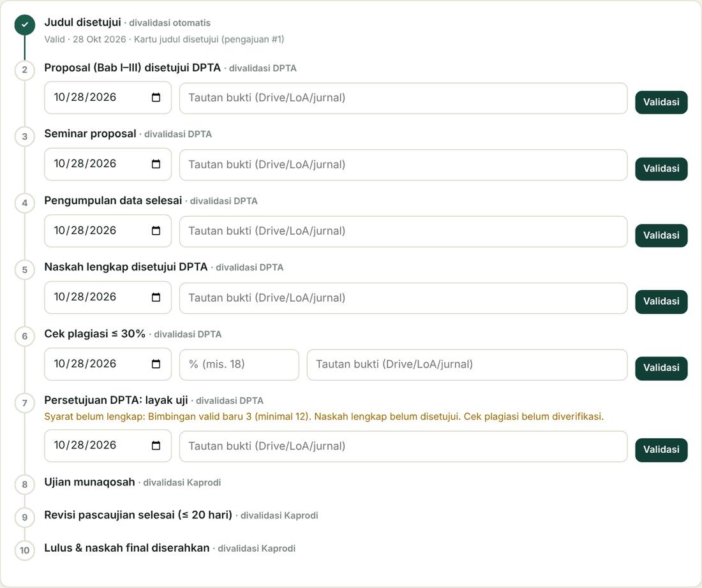
Task: Focus the plagiarism percentage field
Action: [239, 365]
